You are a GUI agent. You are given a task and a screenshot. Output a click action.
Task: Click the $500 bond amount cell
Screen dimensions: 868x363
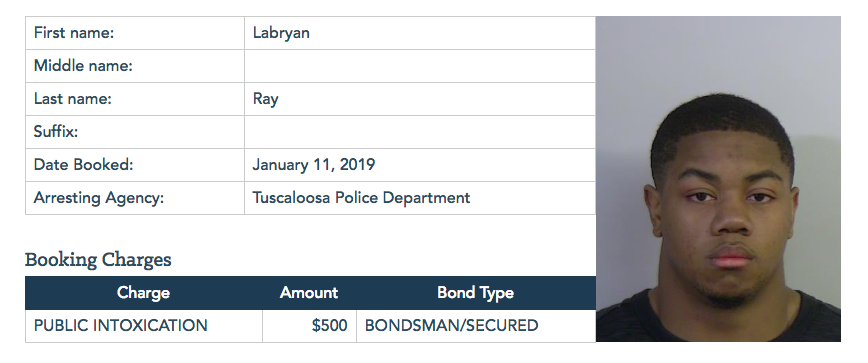[x=309, y=326]
